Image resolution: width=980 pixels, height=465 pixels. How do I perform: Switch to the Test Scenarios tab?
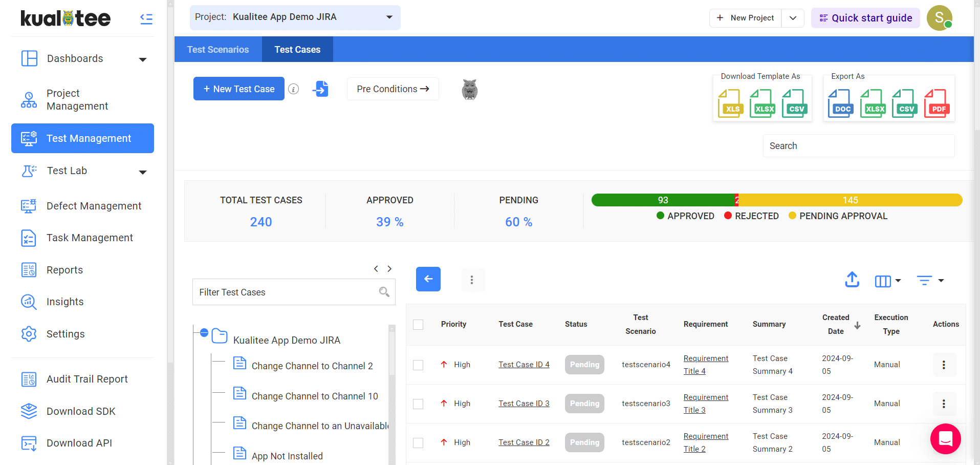218,50
